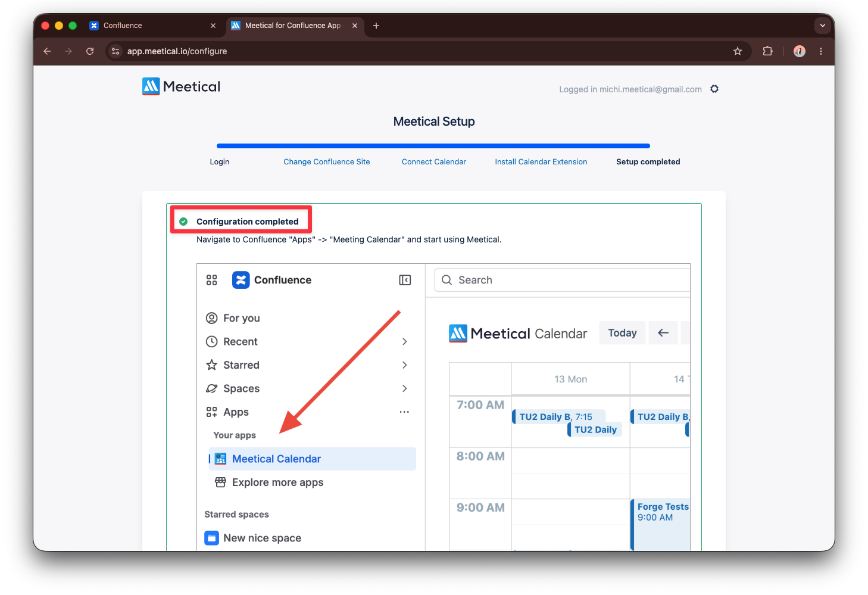Select the Setup completed step
Image resolution: width=868 pixels, height=595 pixels.
(648, 162)
